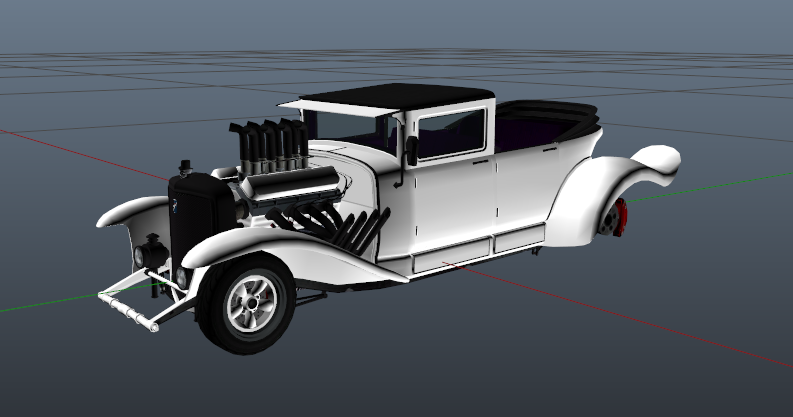Screen dimensions: 793x417
Task: Select the white windshield sun visor
Action: click(338, 108)
